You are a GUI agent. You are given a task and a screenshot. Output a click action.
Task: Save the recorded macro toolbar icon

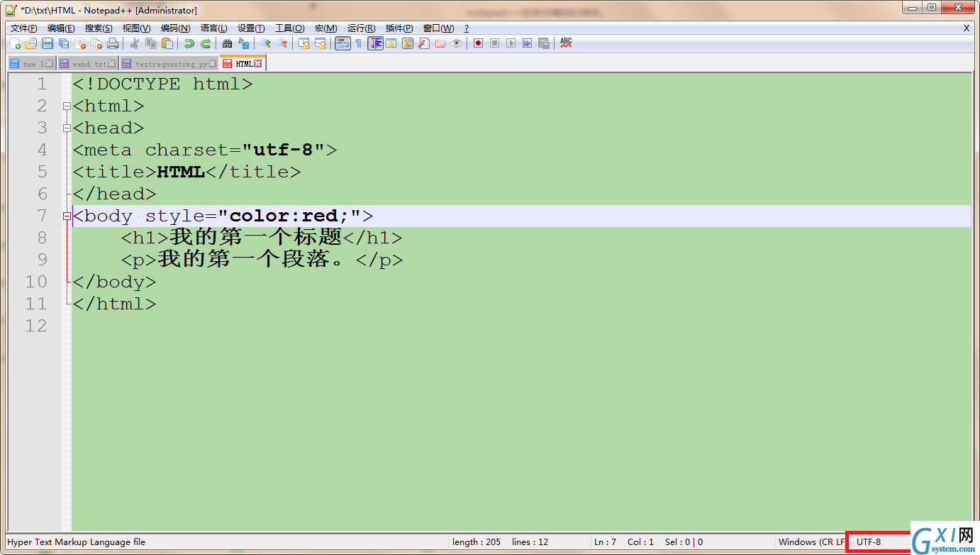[544, 43]
